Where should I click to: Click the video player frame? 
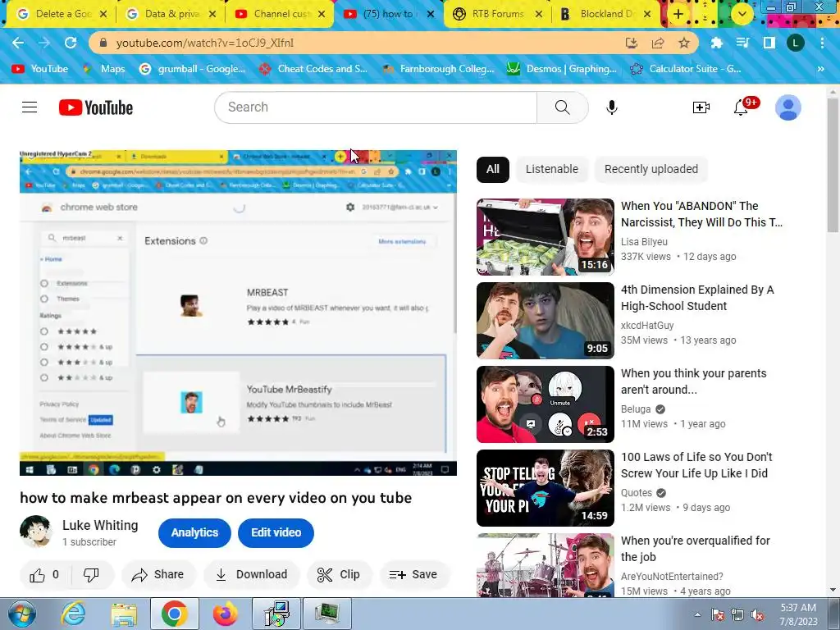239,313
